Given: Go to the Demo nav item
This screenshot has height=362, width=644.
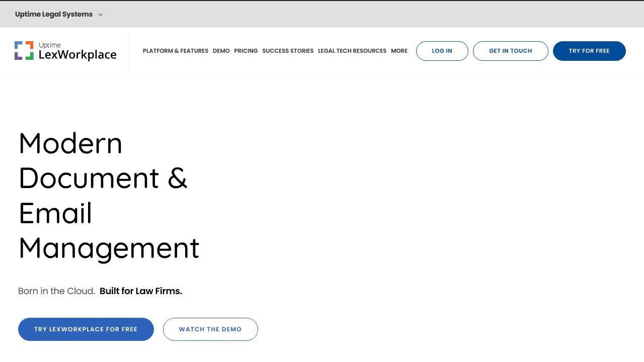Looking at the screenshot, I should point(221,51).
